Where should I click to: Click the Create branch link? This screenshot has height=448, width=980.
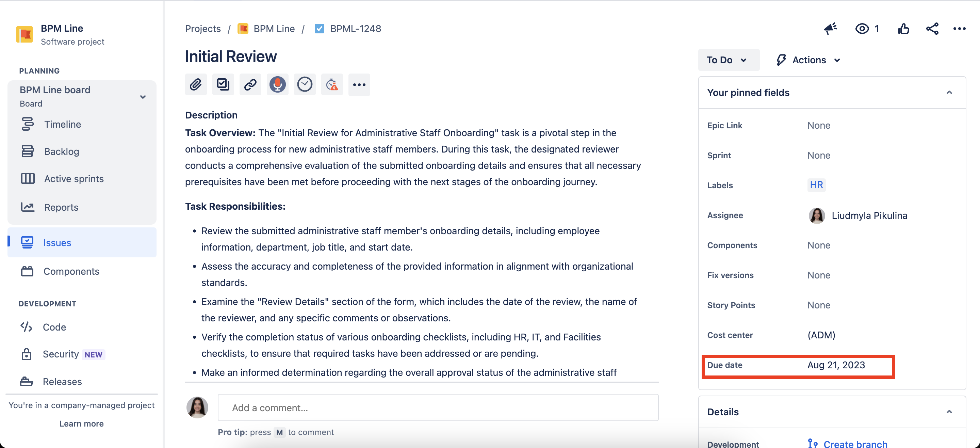point(855,444)
